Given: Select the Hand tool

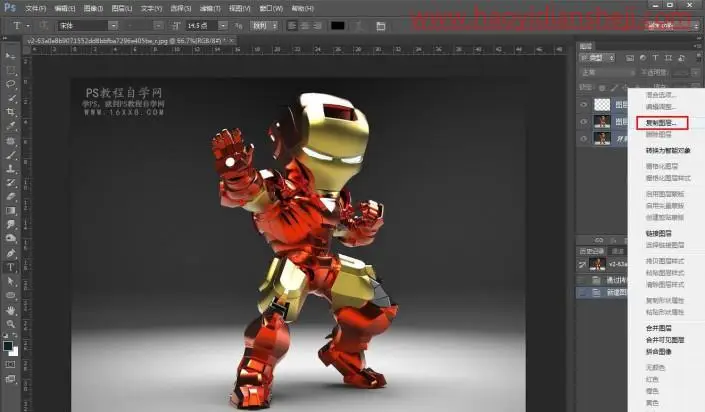Looking at the screenshot, I should click(x=10, y=310).
